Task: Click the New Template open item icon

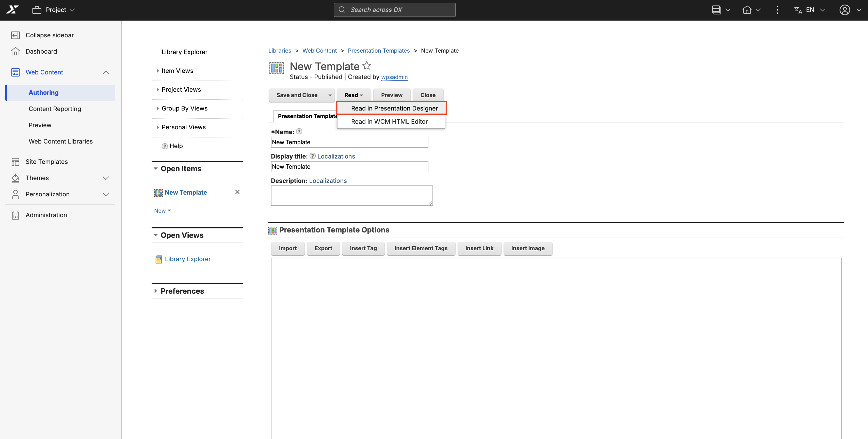Action: pos(158,193)
